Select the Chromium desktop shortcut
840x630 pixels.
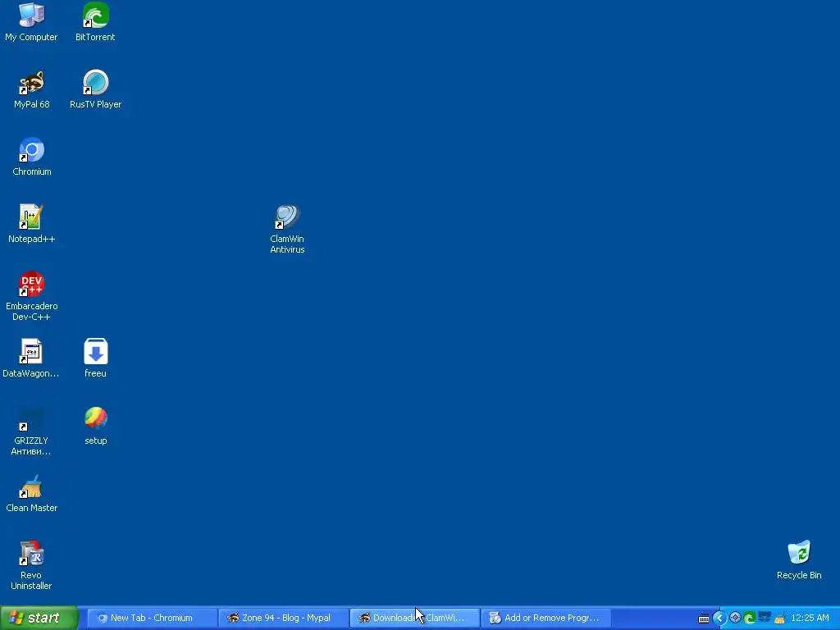coord(32,157)
